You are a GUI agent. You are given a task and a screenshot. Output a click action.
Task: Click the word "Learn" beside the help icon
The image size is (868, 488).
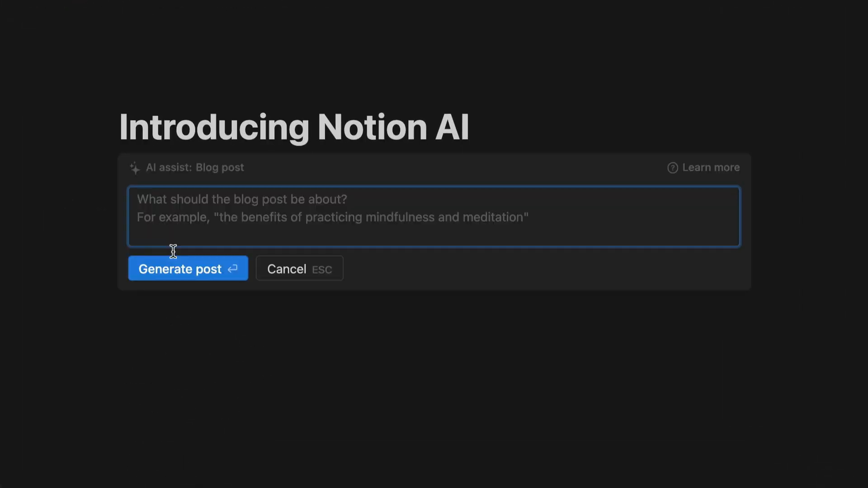tap(696, 168)
